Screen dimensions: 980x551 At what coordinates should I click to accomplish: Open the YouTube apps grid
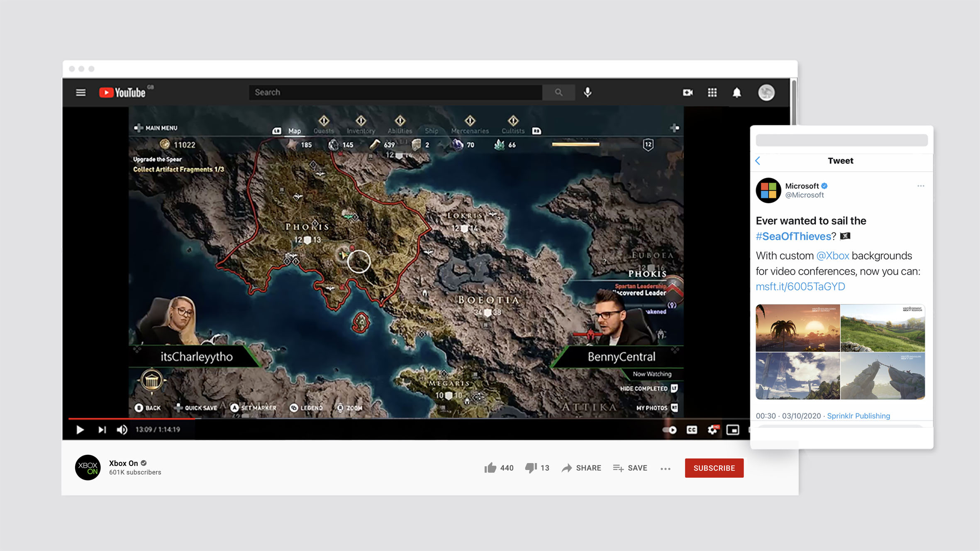[712, 93]
